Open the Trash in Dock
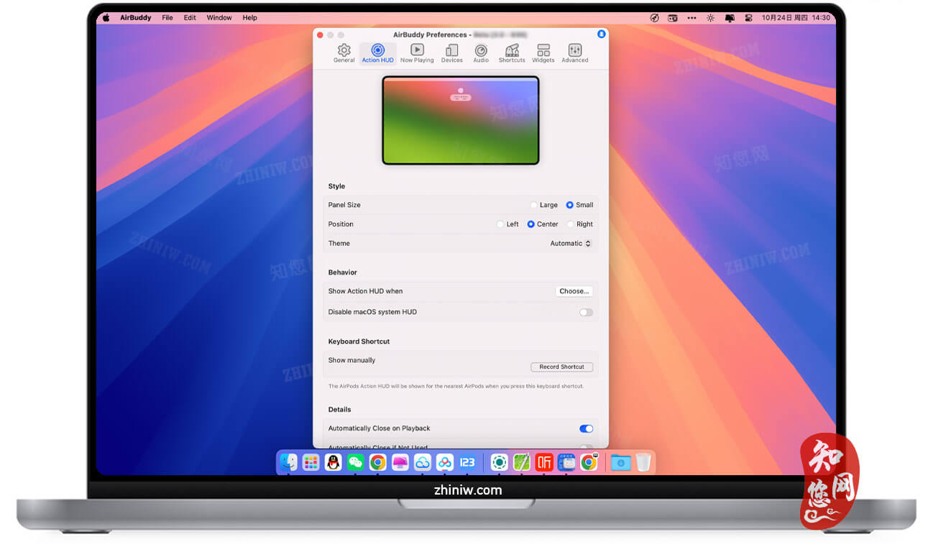 [x=643, y=462]
